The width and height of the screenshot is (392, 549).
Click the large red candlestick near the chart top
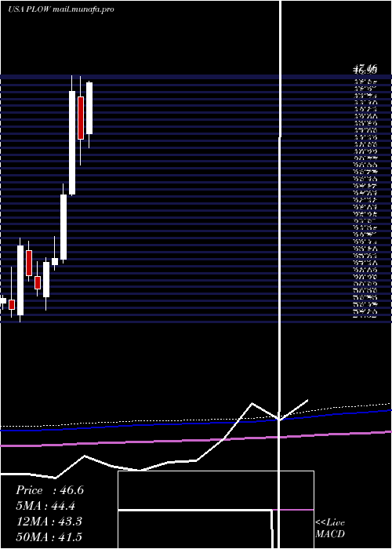pyautogui.click(x=81, y=118)
